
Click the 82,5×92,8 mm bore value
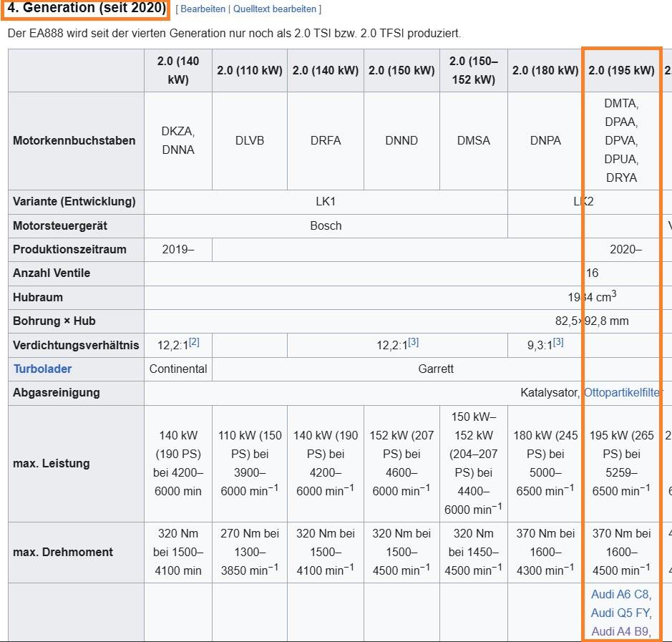point(592,321)
